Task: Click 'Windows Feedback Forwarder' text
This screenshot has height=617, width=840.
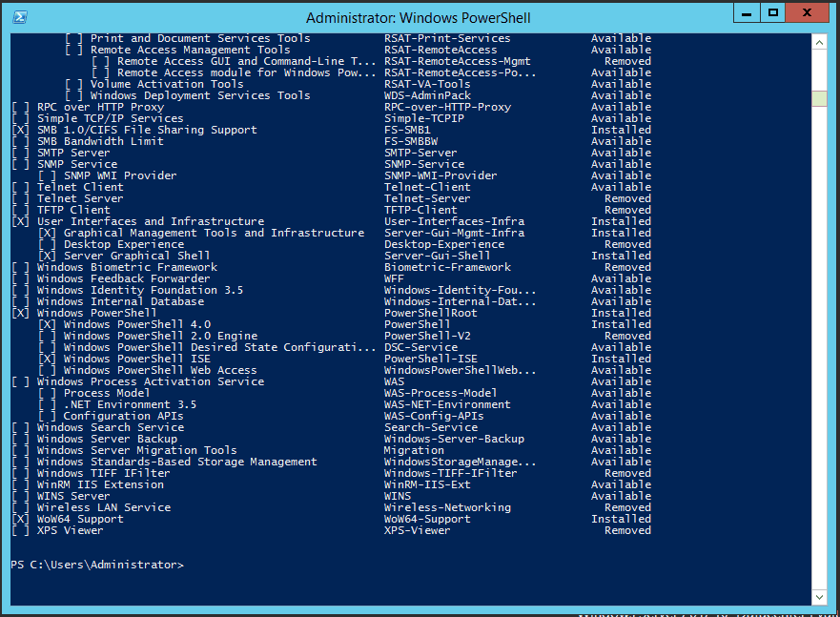Action: 123,278
